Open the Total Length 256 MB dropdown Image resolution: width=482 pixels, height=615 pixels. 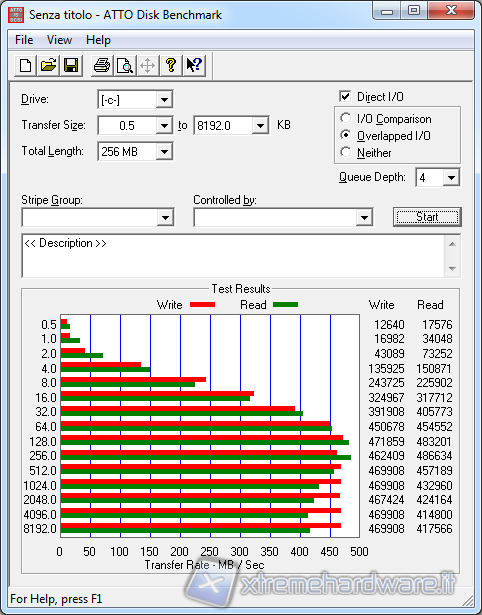click(164, 151)
